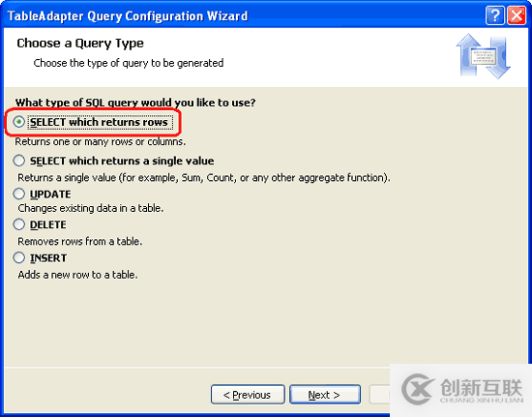Click 'Adds a new row to a table' text

[x=77, y=275]
